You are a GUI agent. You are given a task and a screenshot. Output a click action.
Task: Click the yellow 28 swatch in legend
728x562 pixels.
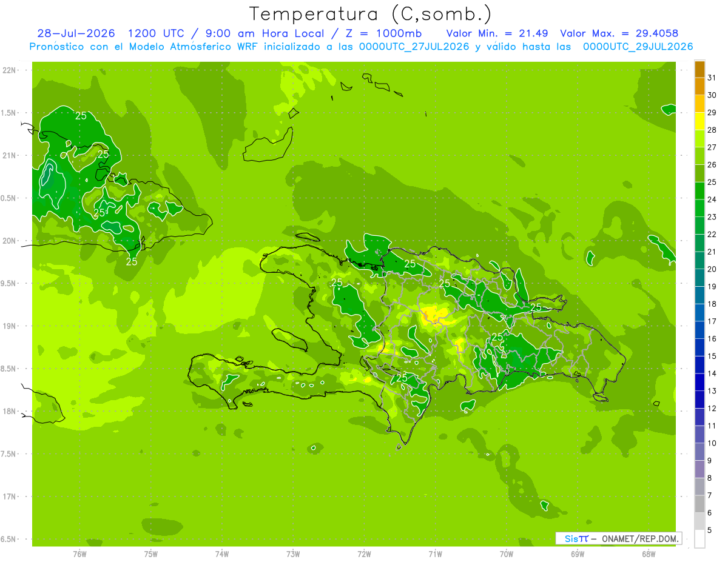[x=699, y=122]
